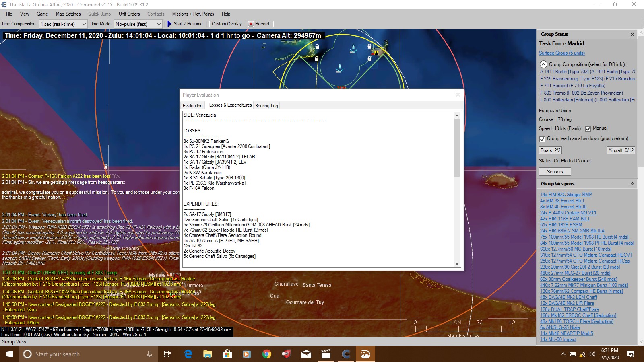Viewport: 644px width, 362px height.
Task: Open the Missions + Ref. Points menu
Action: 193,14
